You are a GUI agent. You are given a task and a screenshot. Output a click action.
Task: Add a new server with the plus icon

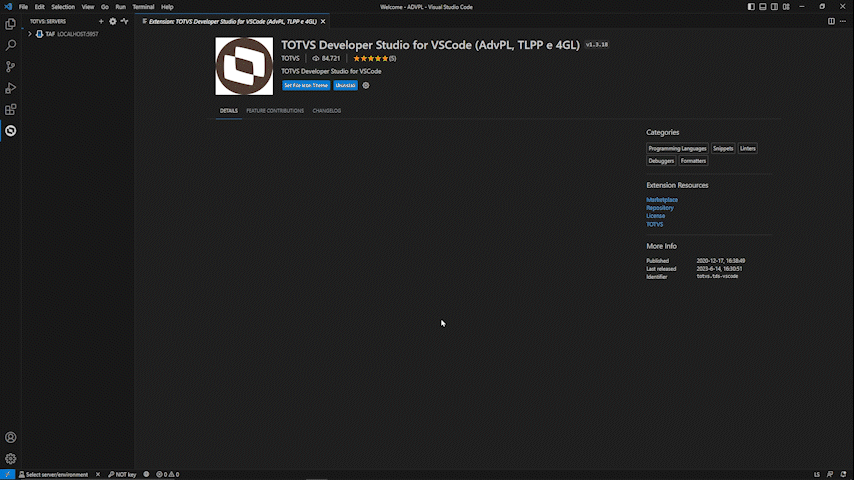tap(101, 21)
